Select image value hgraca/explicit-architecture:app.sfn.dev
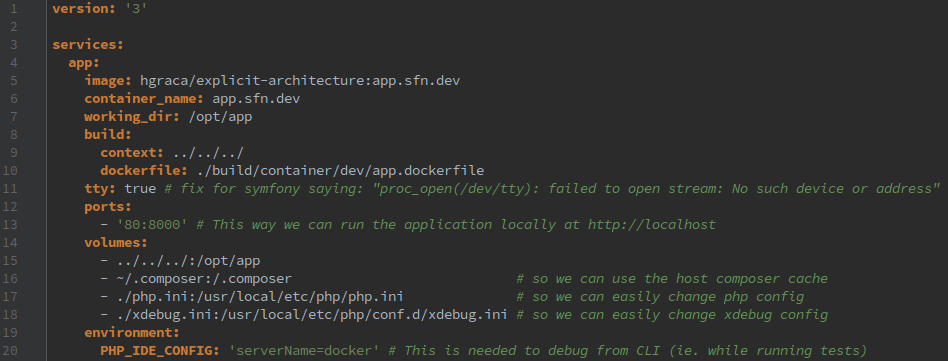Screen dimensions: 948x361 [300, 81]
